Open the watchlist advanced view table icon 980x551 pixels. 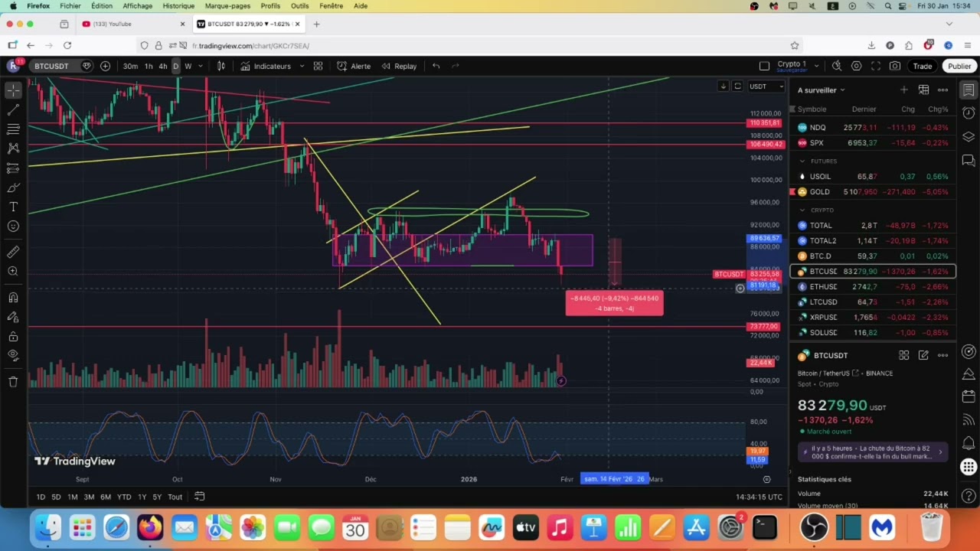923,90
